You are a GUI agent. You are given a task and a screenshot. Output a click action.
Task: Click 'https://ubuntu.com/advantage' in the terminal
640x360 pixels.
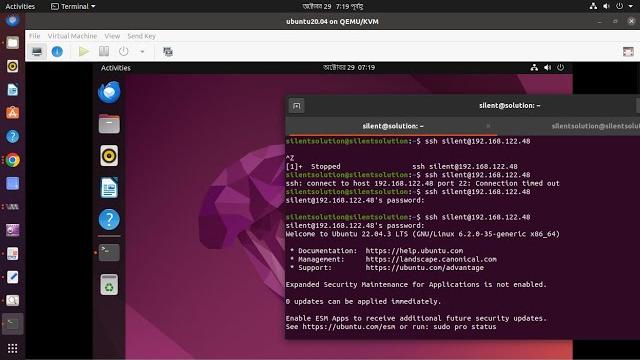[x=424, y=268]
